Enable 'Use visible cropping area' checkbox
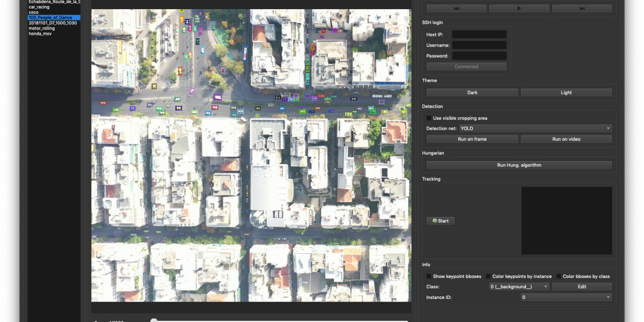The width and height of the screenshot is (644, 322). [x=429, y=118]
